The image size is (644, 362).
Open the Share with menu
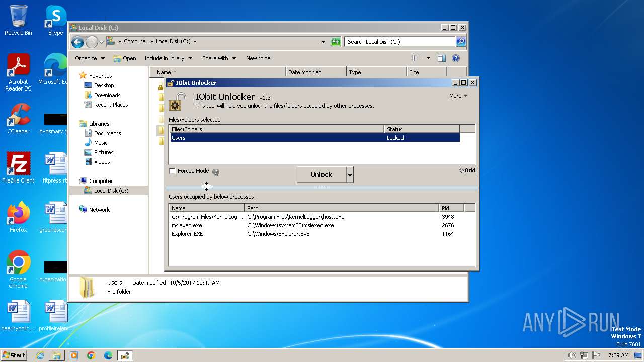point(219,58)
